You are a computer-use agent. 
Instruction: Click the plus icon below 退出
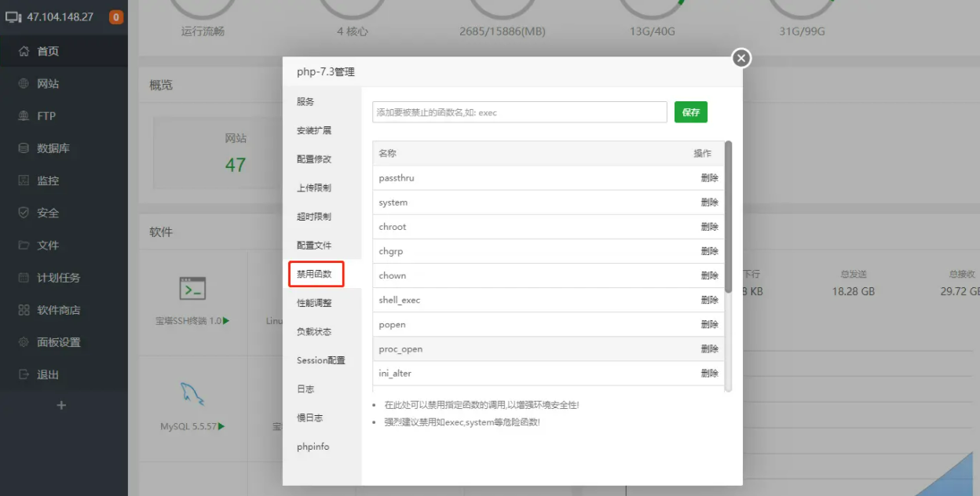(62, 406)
